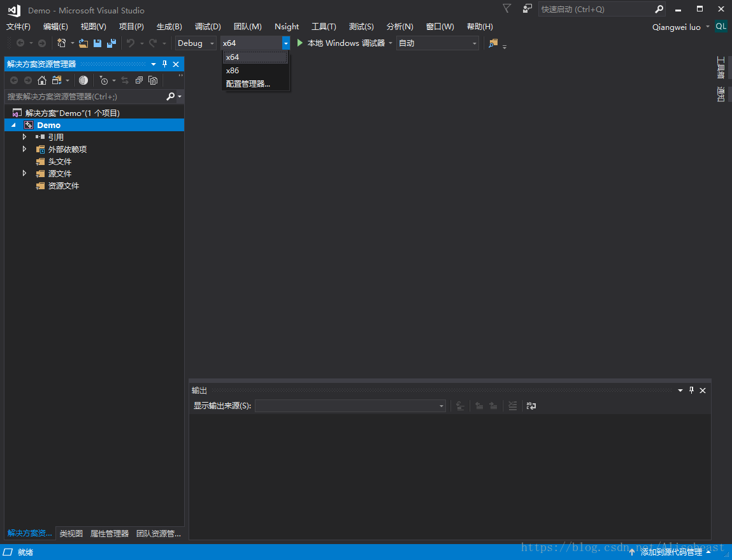Open the 自动 debug target dropdown
Image resolution: width=732 pixels, height=560 pixels.
tap(438, 43)
